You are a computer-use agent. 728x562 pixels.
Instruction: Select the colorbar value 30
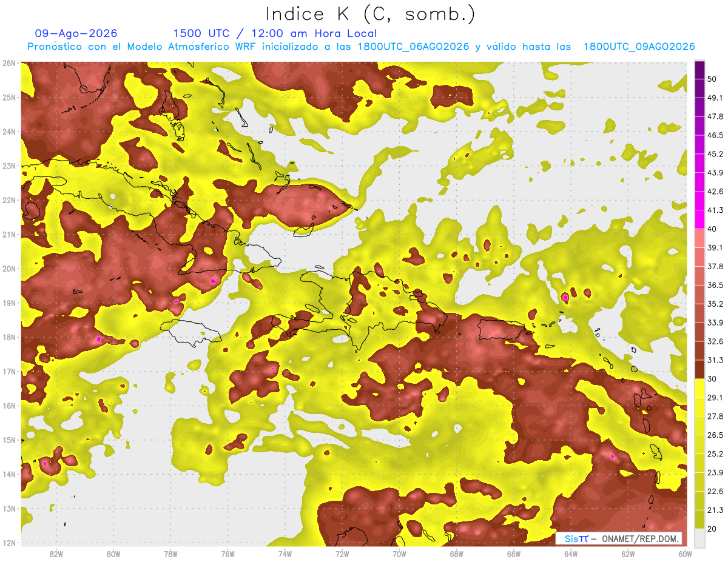point(713,379)
